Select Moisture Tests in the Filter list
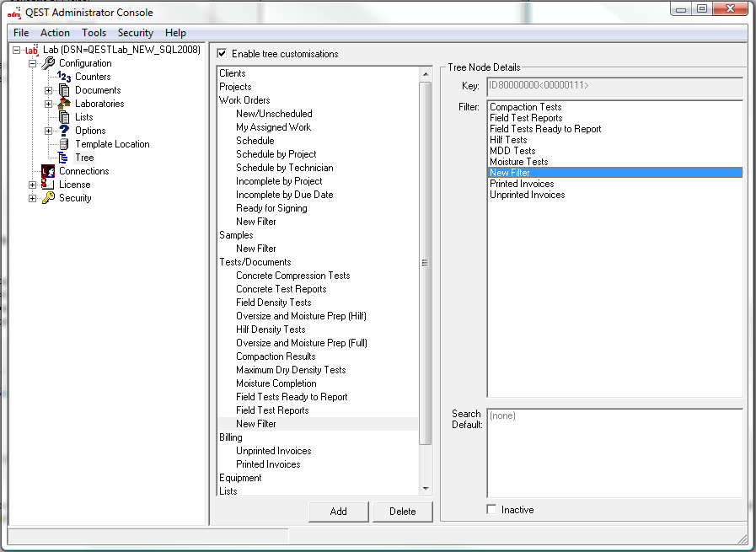 pyautogui.click(x=518, y=162)
